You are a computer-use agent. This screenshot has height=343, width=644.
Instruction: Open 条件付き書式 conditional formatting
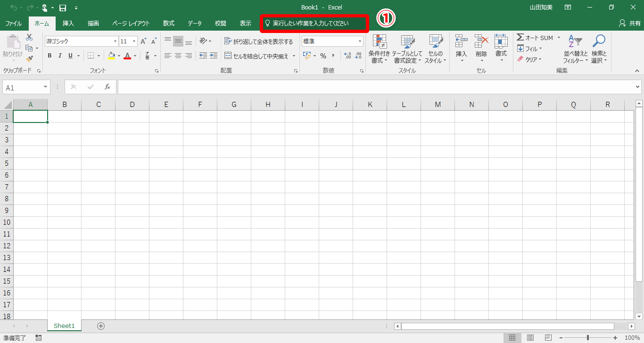click(x=379, y=49)
